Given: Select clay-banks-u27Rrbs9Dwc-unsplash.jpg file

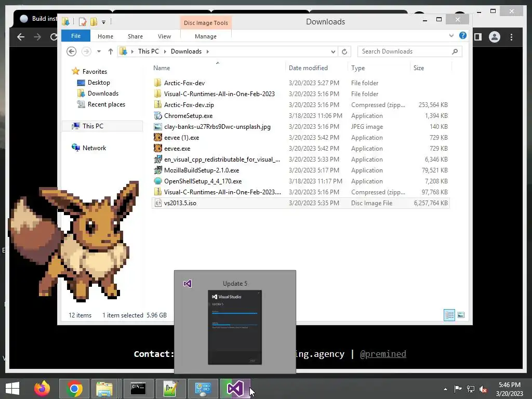Looking at the screenshot, I should click(x=217, y=127).
